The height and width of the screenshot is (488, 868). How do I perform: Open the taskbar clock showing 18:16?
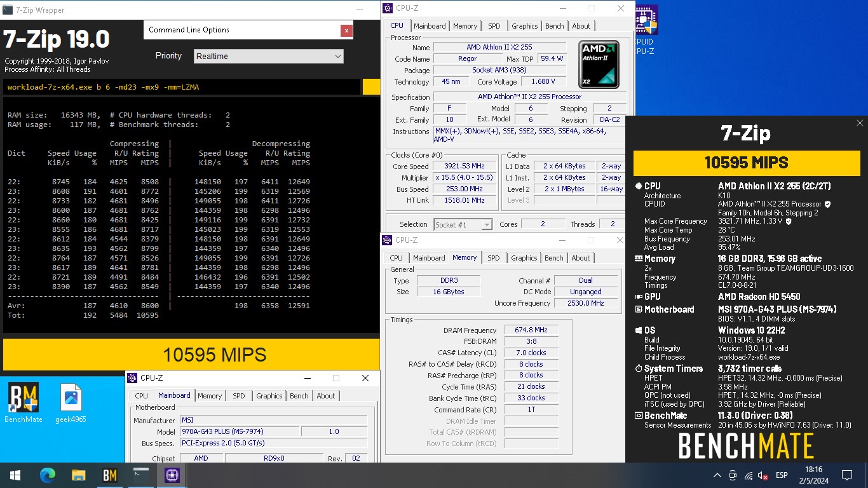pyautogui.click(x=813, y=475)
